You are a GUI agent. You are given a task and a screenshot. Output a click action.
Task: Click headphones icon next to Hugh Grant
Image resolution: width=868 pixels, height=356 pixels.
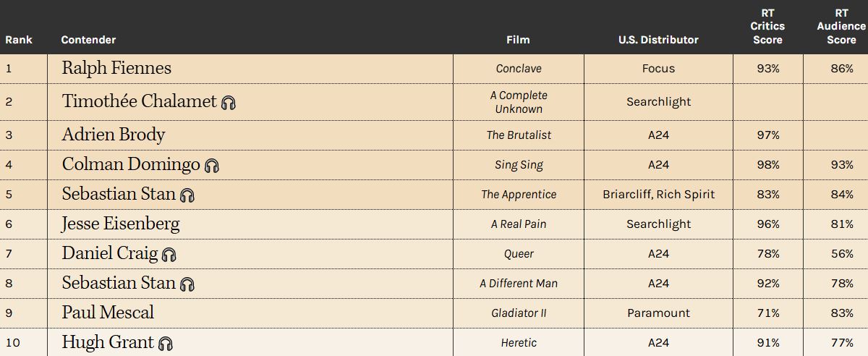coord(166,344)
